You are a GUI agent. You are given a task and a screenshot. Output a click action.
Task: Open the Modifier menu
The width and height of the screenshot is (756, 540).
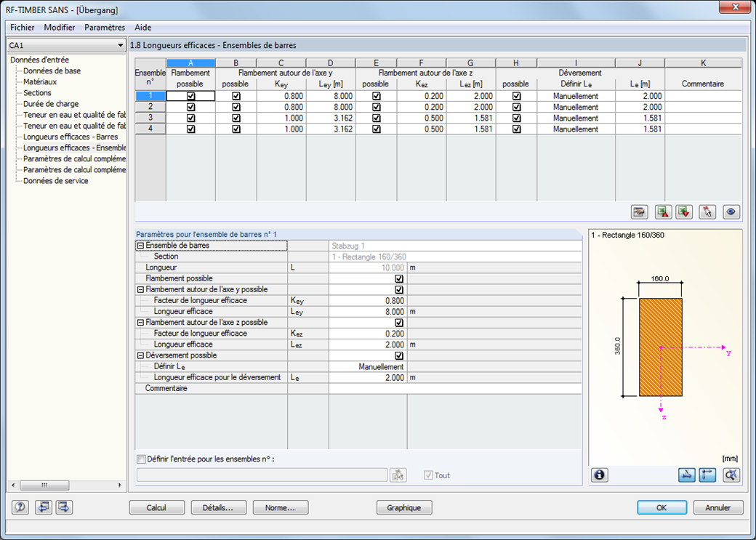[x=60, y=28]
